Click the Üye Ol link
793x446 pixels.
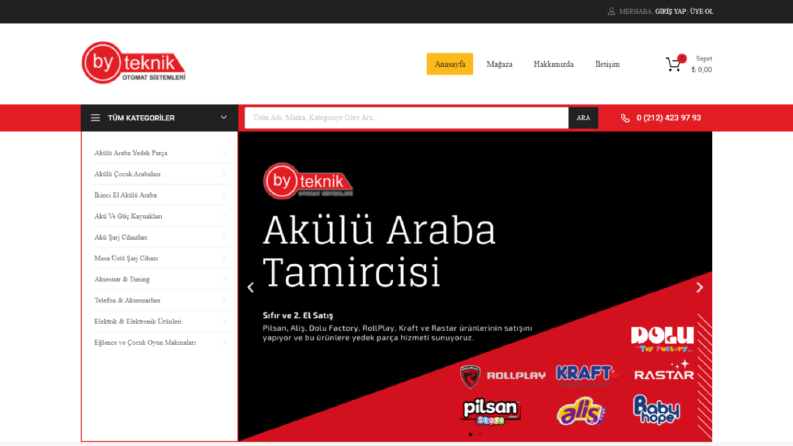(701, 11)
